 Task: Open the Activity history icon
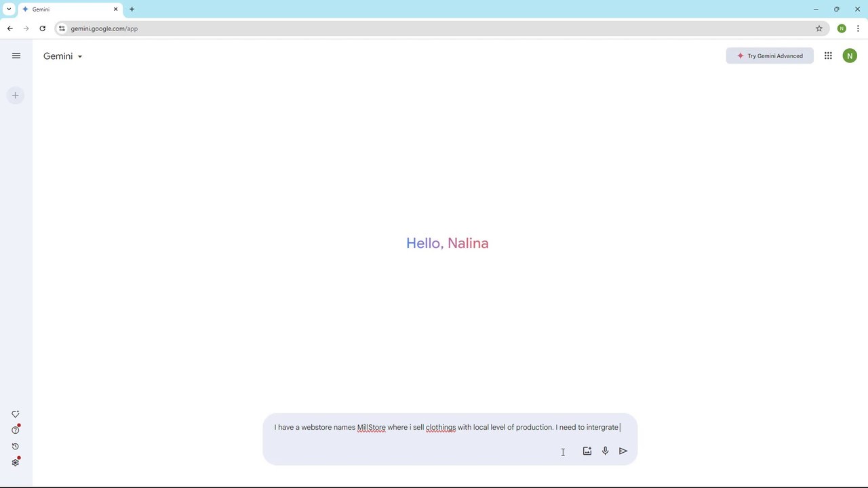coord(16,446)
